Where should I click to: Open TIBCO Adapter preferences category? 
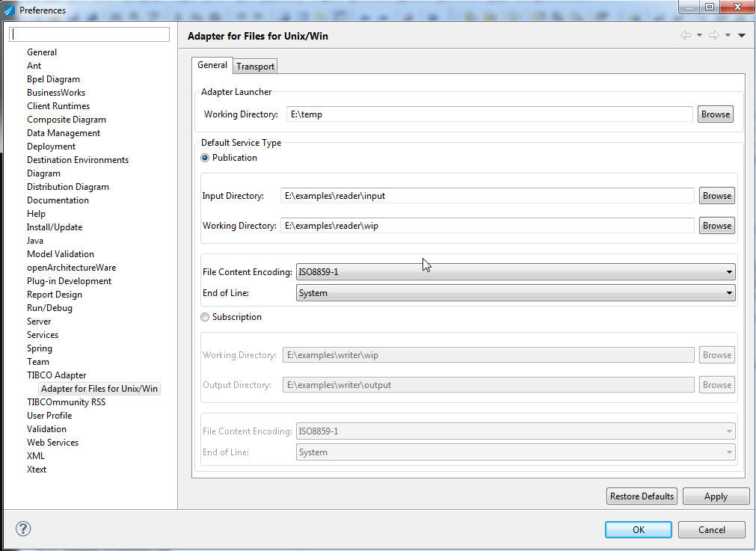[x=57, y=375]
